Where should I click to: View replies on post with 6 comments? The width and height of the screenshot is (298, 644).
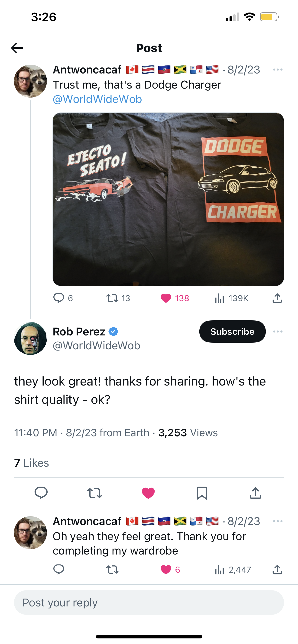(x=59, y=298)
